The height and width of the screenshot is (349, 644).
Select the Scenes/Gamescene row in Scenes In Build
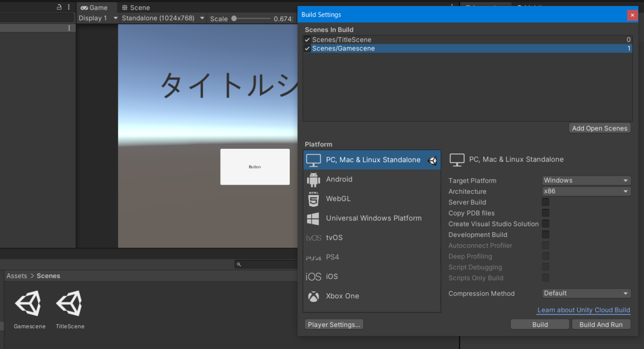467,48
